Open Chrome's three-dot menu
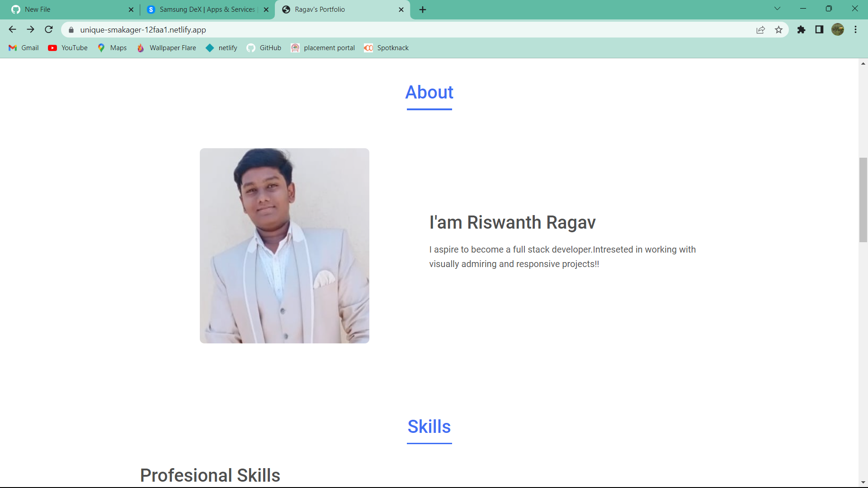This screenshot has height=488, width=868. (x=855, y=30)
